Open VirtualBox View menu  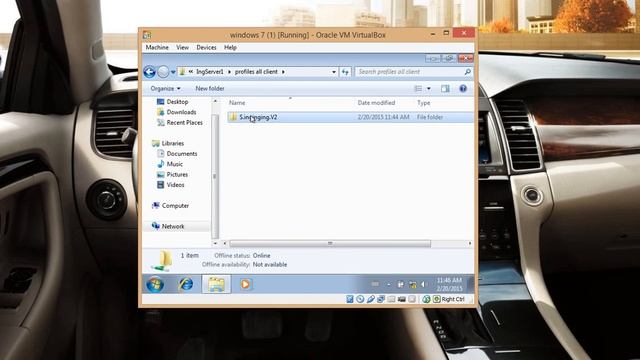coord(182,47)
